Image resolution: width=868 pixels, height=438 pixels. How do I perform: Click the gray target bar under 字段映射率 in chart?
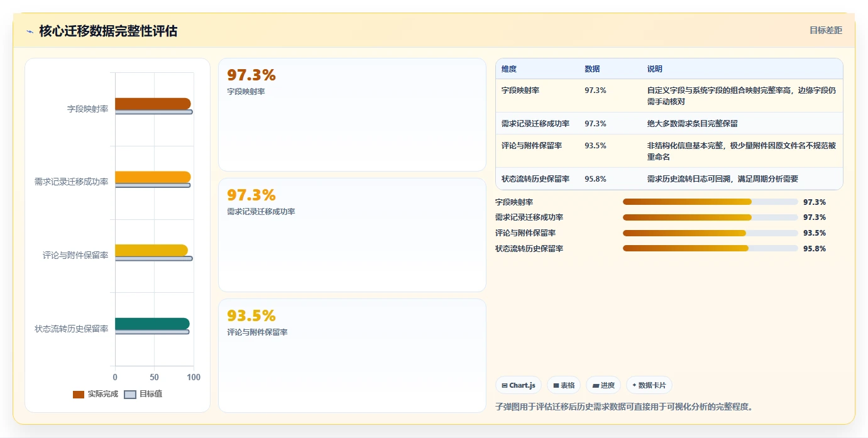pyautogui.click(x=154, y=112)
